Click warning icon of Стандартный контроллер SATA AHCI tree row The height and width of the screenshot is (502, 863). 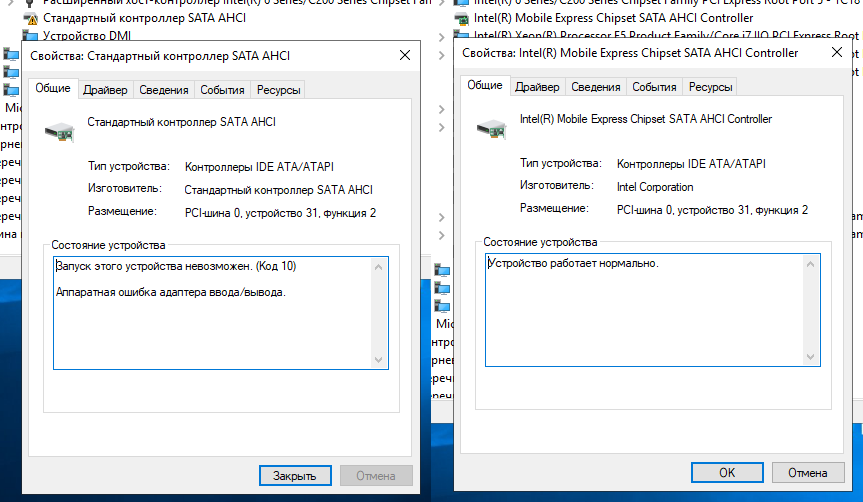[30, 19]
